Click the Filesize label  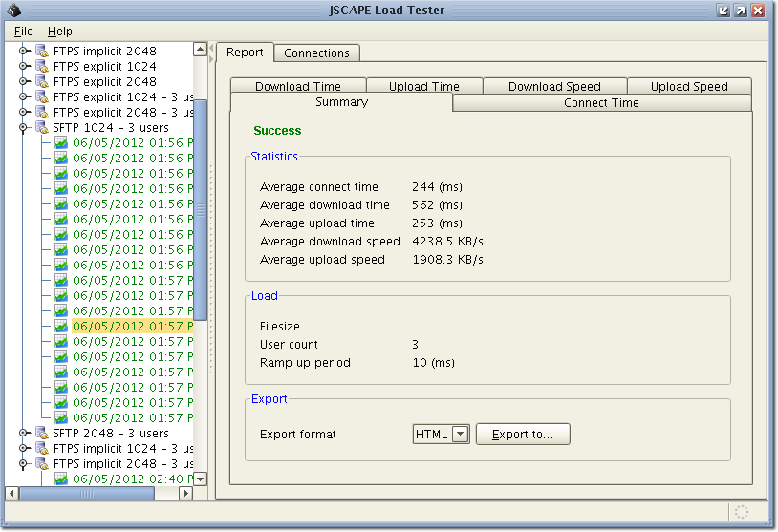280,327
